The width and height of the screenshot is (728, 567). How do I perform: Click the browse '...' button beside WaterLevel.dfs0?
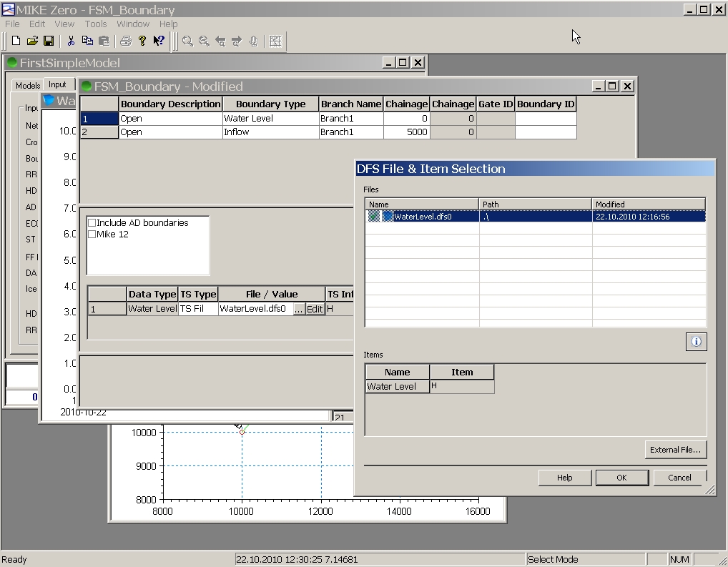pyautogui.click(x=299, y=310)
